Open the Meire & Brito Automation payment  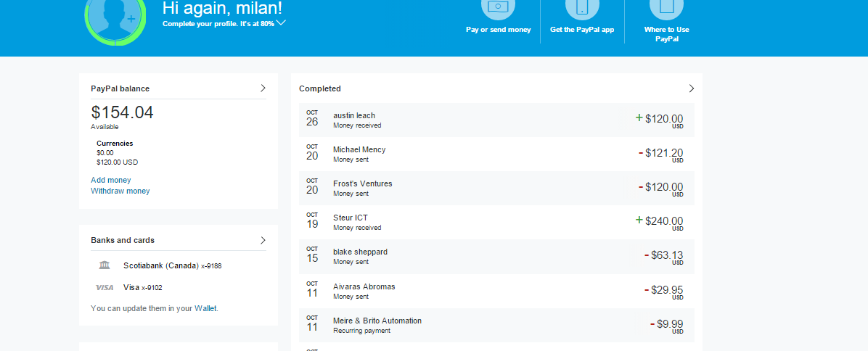(496, 325)
